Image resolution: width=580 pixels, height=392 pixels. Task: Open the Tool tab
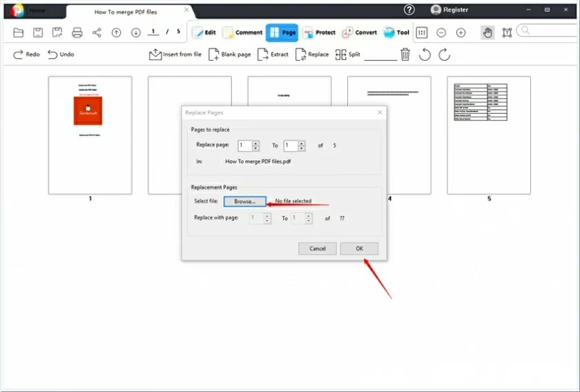tap(396, 32)
